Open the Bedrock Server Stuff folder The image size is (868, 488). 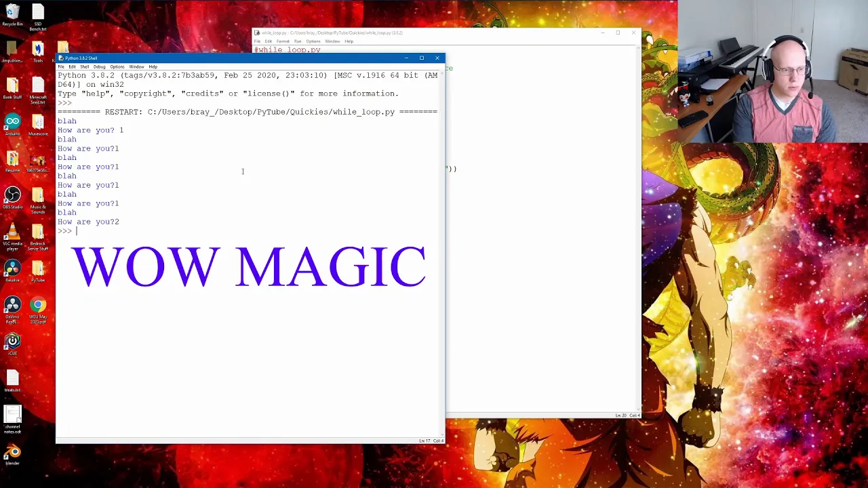(38, 236)
